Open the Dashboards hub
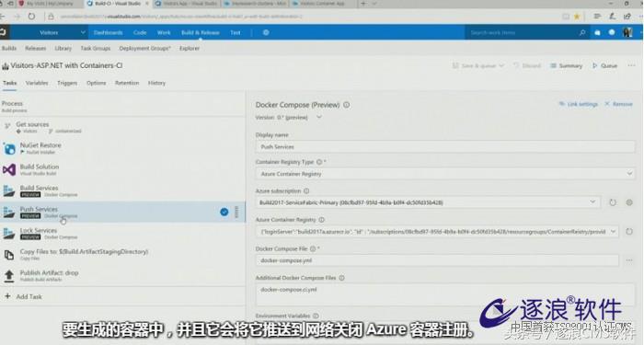This screenshot has height=345, width=644. [x=108, y=32]
